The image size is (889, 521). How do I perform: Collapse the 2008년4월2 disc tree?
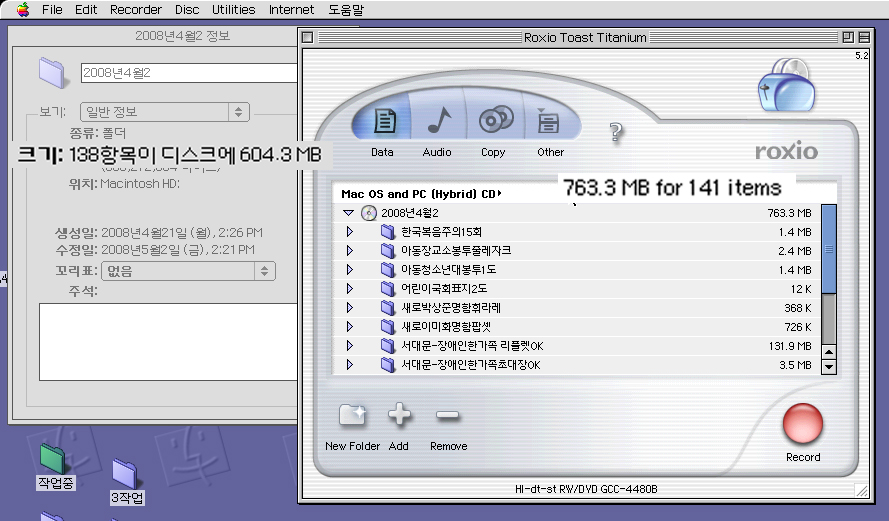click(348, 213)
